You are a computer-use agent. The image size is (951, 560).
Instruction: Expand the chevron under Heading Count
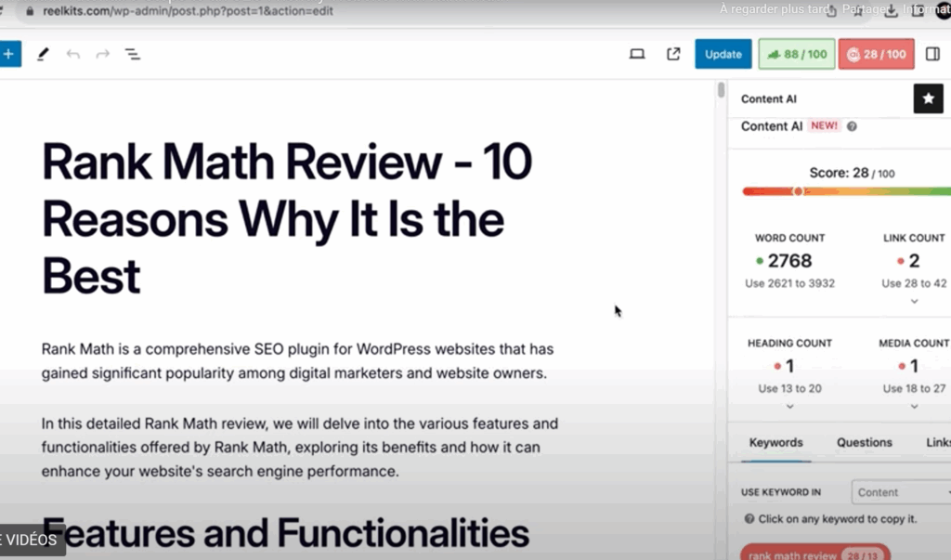(789, 407)
